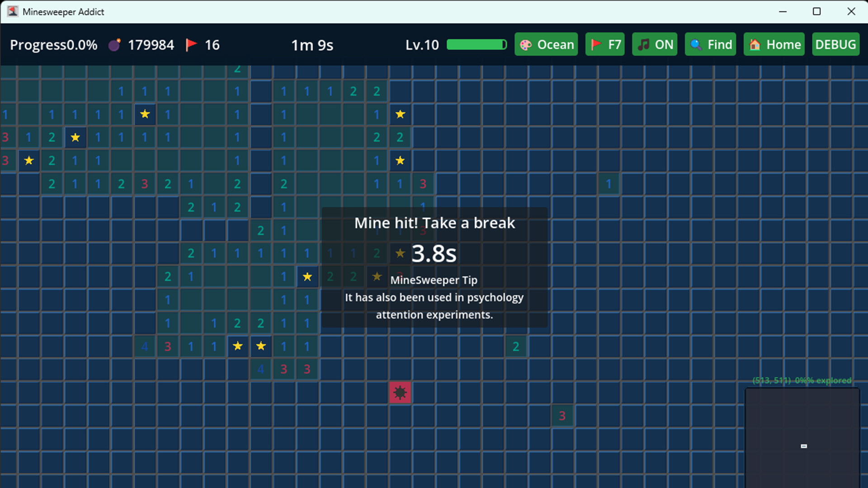Click the minimap coordinates label
The image size is (868, 488).
click(802, 380)
